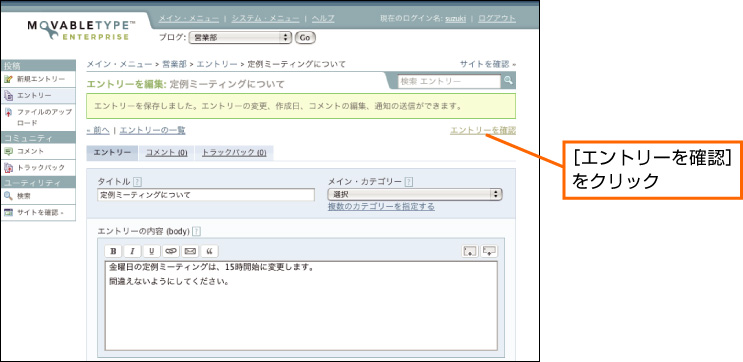The image size is (743, 362).
Task: Open システム・メニュー in top navigation
Action: [x=265, y=18]
